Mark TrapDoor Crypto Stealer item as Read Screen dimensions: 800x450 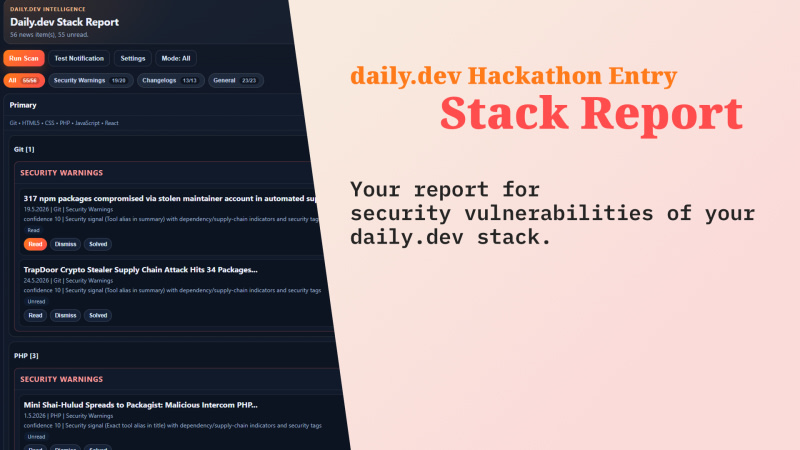[x=35, y=315]
